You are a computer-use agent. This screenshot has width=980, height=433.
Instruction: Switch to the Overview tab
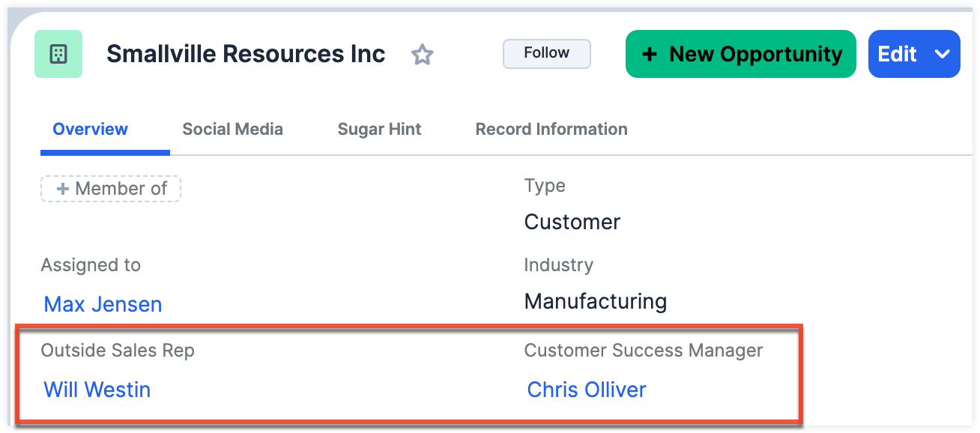coord(90,129)
